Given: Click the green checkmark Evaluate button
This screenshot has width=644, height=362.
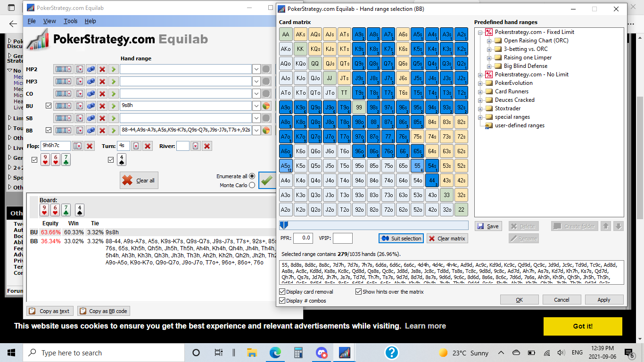Looking at the screenshot, I should pos(267,180).
